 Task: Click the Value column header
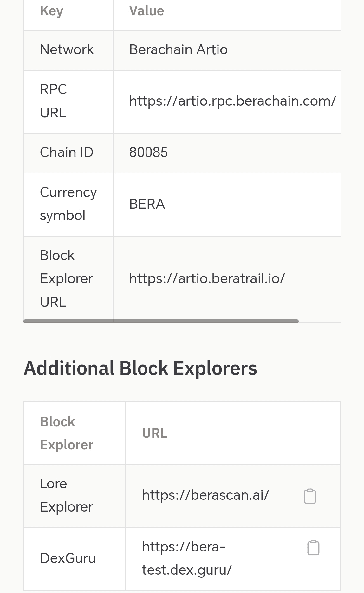click(146, 10)
